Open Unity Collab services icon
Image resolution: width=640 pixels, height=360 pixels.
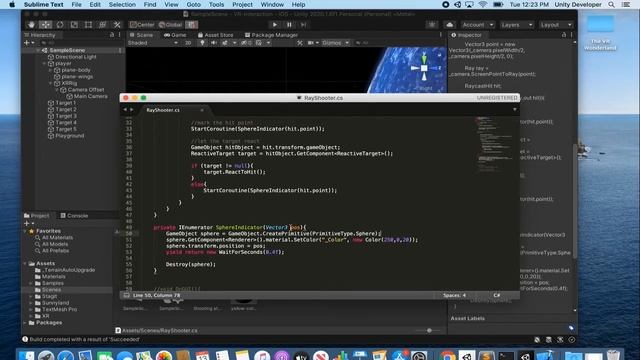(432, 24)
